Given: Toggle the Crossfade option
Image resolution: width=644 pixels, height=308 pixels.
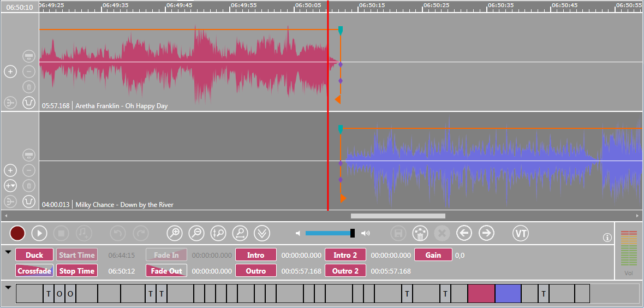Looking at the screenshot, I should coord(34,271).
